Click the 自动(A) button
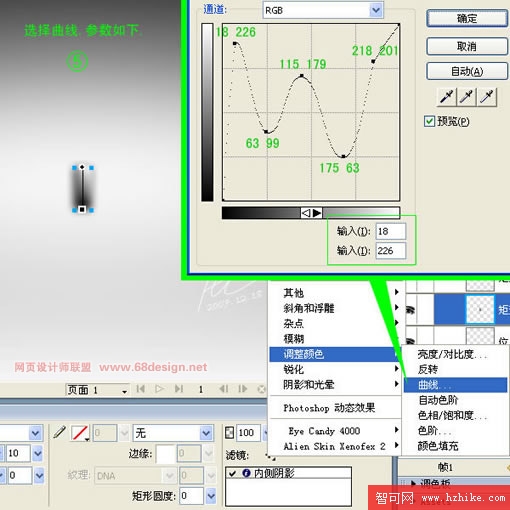510x510 pixels. pyautogui.click(x=467, y=71)
